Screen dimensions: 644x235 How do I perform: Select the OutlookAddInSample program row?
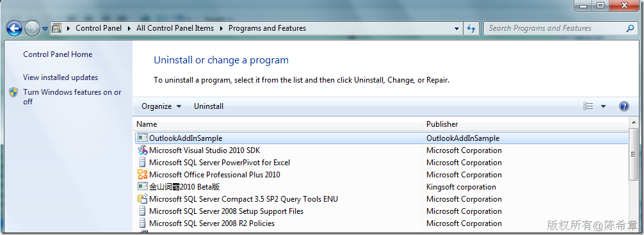point(382,138)
